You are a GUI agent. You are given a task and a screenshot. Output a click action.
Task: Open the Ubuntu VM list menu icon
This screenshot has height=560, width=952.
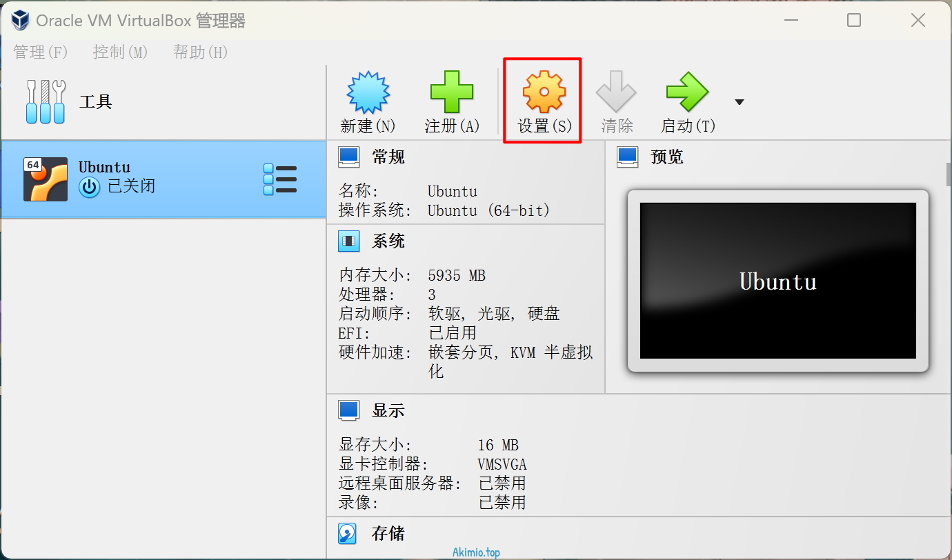tap(280, 179)
